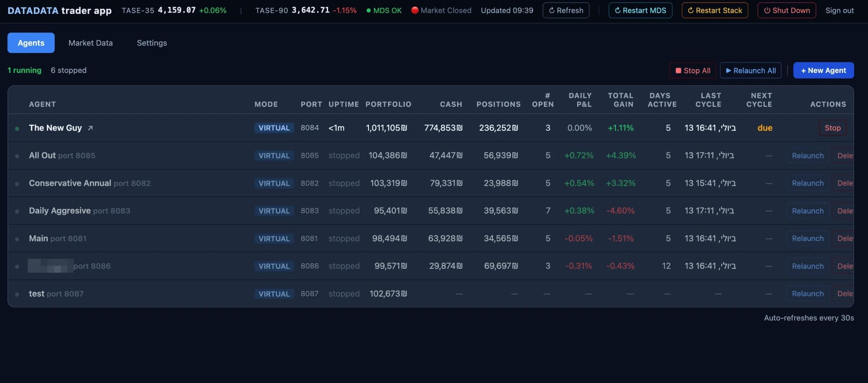Viewport: 868px width, 383px height.
Task: Click The New Guy agent name
Action: pyautogui.click(x=55, y=128)
